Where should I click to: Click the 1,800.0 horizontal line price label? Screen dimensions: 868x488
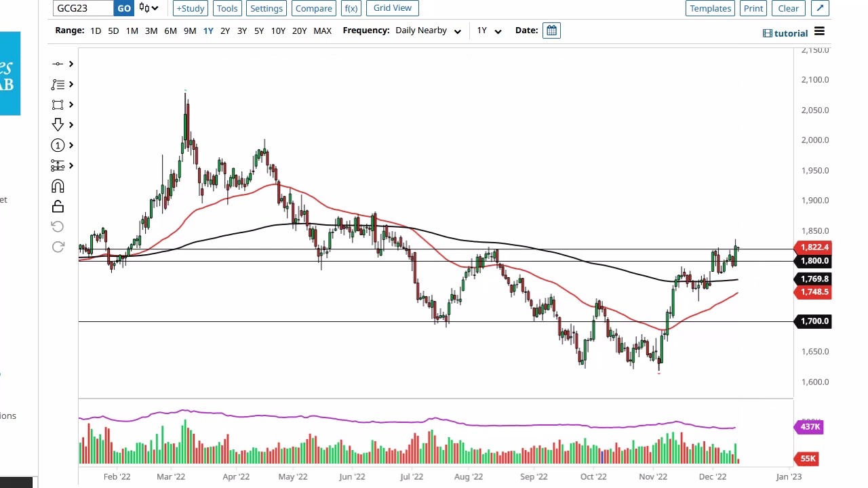coord(812,261)
